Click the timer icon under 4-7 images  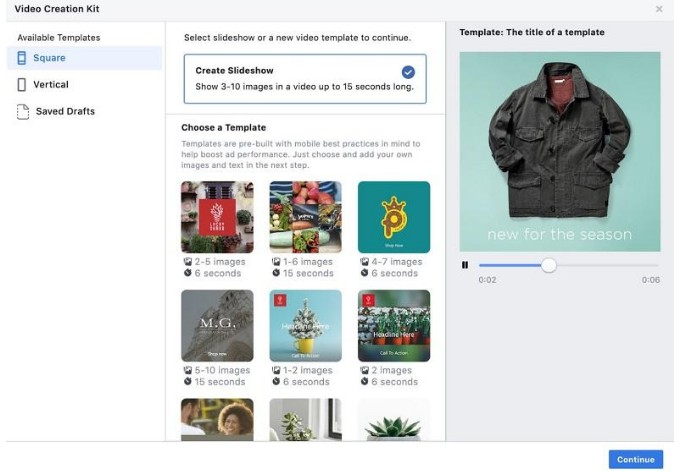point(364,273)
